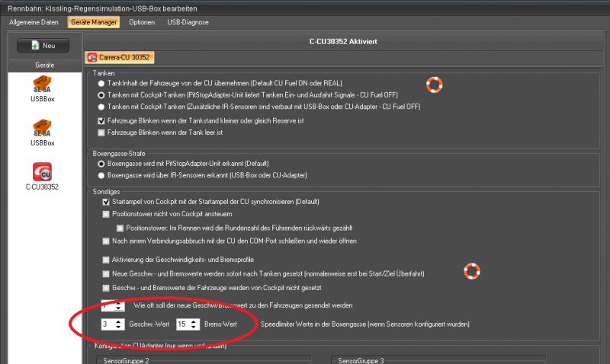This screenshot has width=610, height=364.
Task: Click the Geräte list header
Action: point(45,65)
